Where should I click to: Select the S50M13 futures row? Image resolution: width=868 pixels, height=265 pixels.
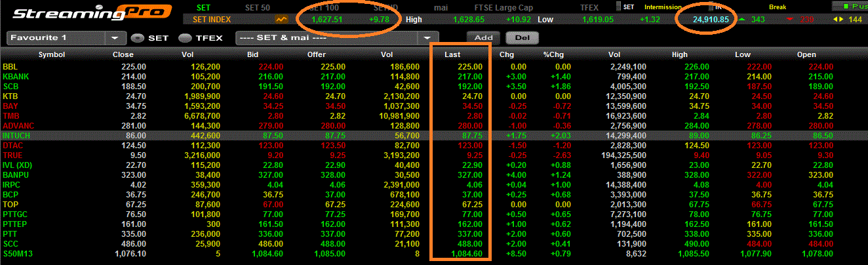[x=434, y=253]
